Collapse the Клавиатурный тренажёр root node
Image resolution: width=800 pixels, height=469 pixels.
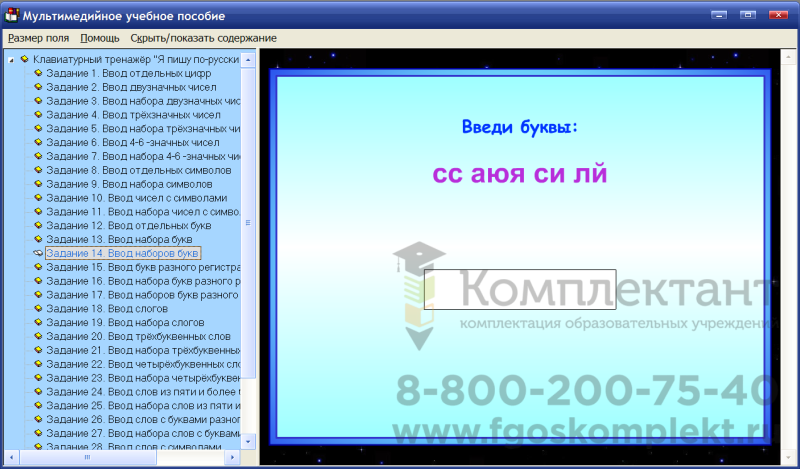pos(11,60)
